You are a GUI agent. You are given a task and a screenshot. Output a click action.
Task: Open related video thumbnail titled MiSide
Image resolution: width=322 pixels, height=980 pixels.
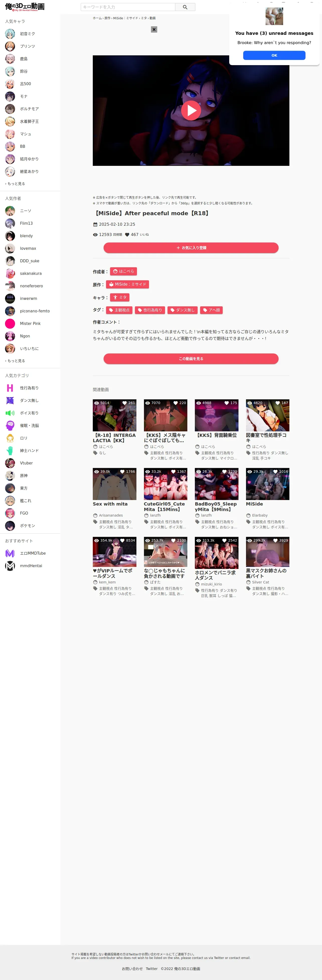268,484
